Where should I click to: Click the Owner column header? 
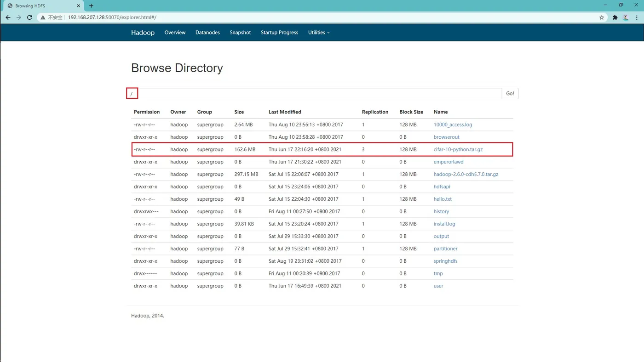pyautogui.click(x=178, y=112)
